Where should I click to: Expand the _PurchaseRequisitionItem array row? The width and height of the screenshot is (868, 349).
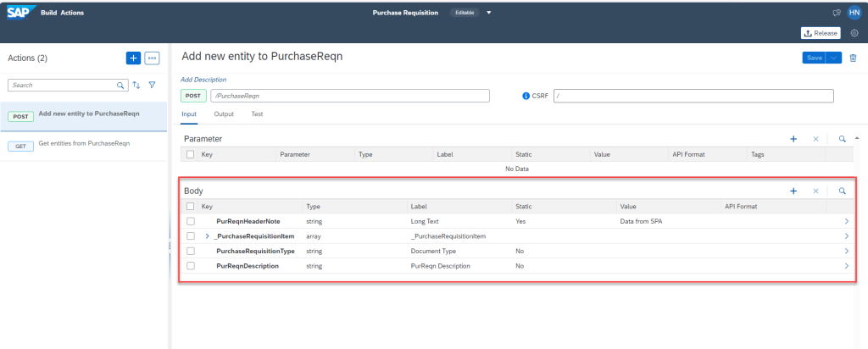click(207, 236)
